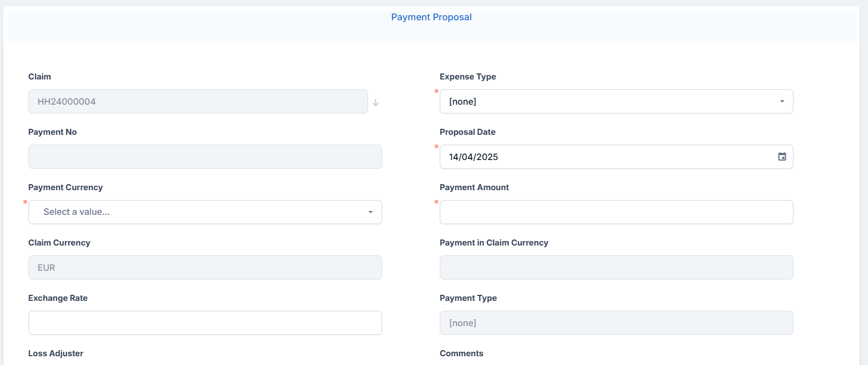Click the Claim Currency field showing EUR
The width and height of the screenshot is (868, 365).
pyautogui.click(x=205, y=267)
